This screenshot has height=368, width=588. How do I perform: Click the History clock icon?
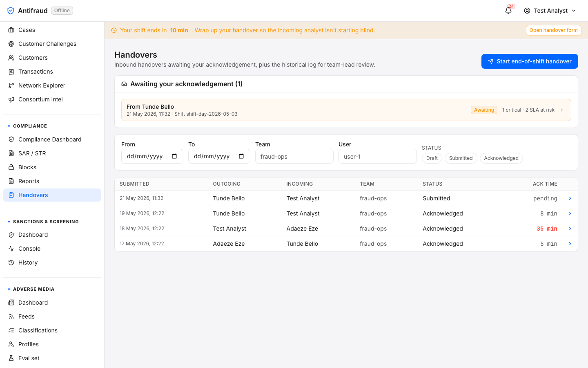coord(11,263)
